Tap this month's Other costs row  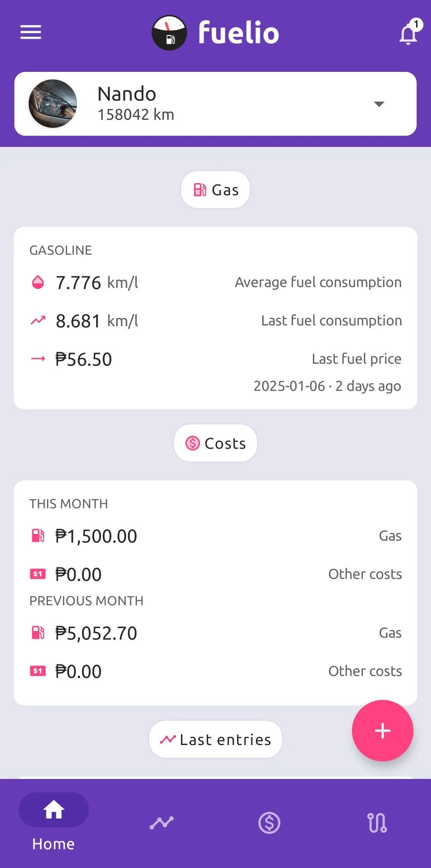pyautogui.click(x=215, y=575)
